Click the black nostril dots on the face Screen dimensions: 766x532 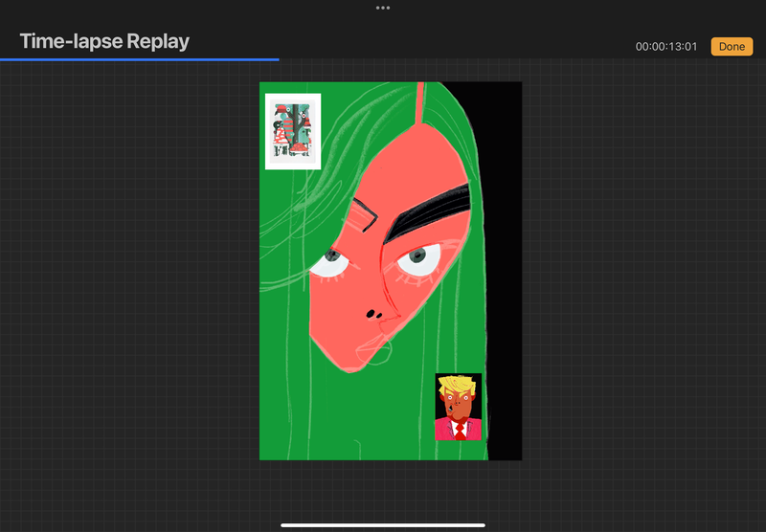pos(372,314)
